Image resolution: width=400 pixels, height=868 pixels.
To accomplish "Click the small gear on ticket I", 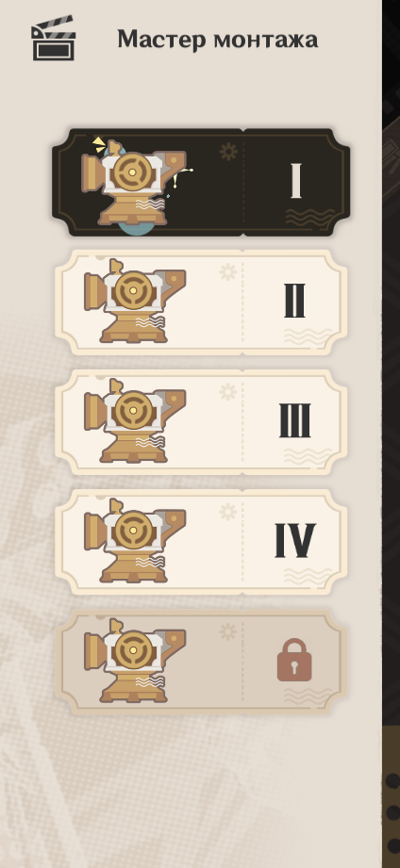I will (x=228, y=151).
